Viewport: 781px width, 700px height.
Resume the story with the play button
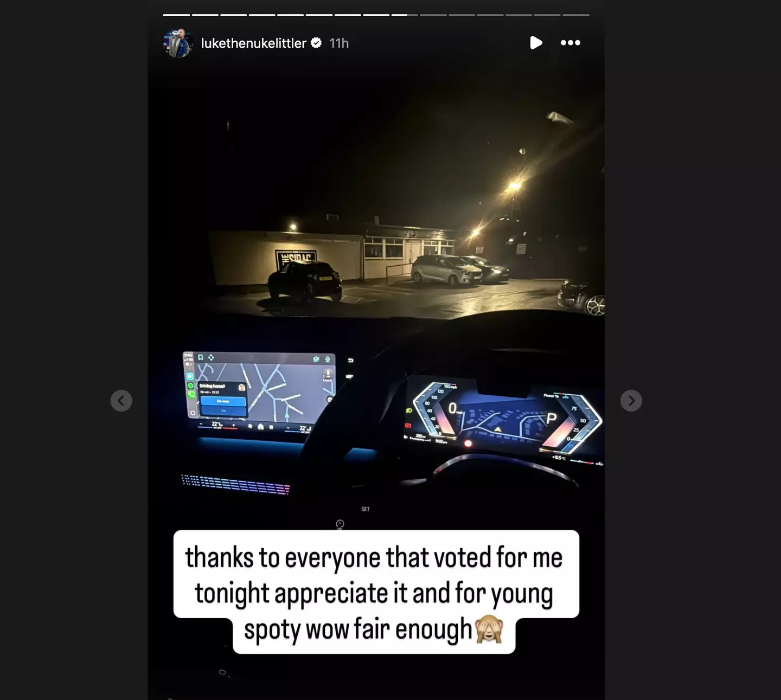pos(536,43)
